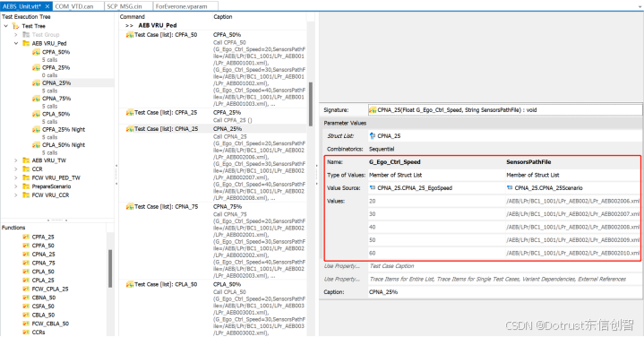The height and width of the screenshot is (337, 644).
Task: Expand the PrepareScenario folder
Action: (16, 186)
